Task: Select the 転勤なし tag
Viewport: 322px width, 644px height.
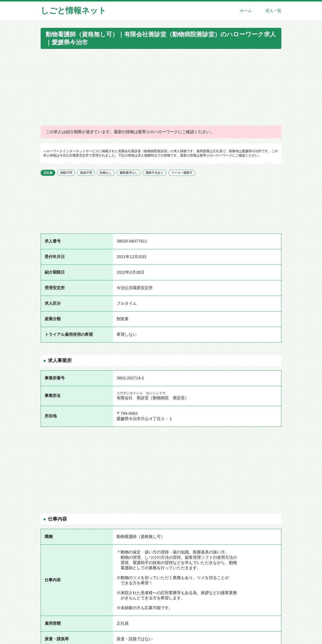Action: pos(106,173)
